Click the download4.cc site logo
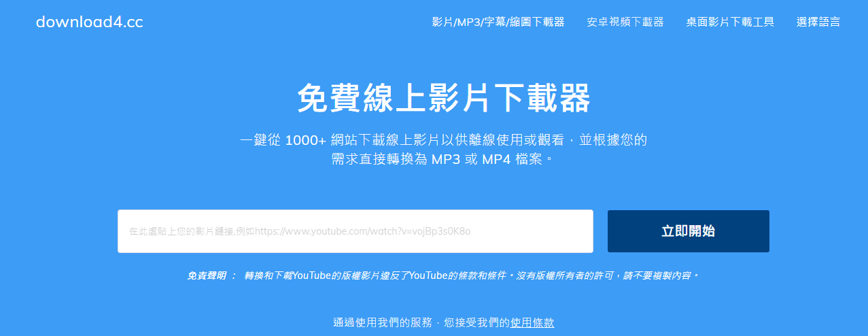Viewport: 868px width, 336px height. 89,22
